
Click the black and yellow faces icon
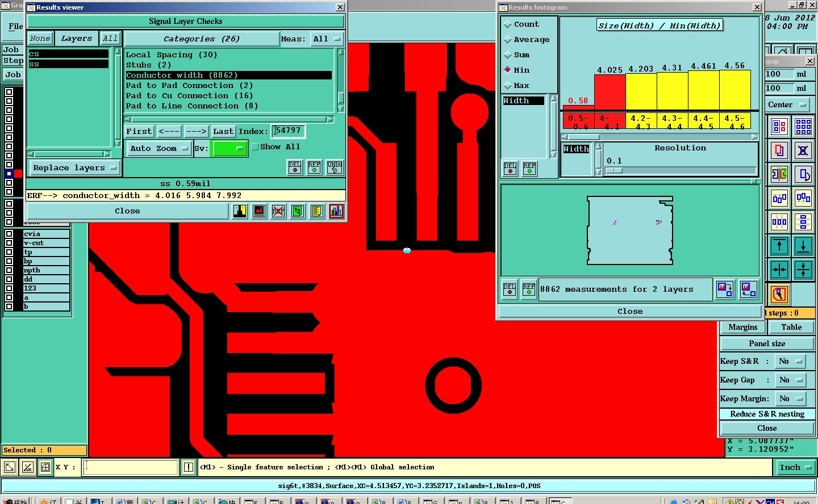point(240,211)
